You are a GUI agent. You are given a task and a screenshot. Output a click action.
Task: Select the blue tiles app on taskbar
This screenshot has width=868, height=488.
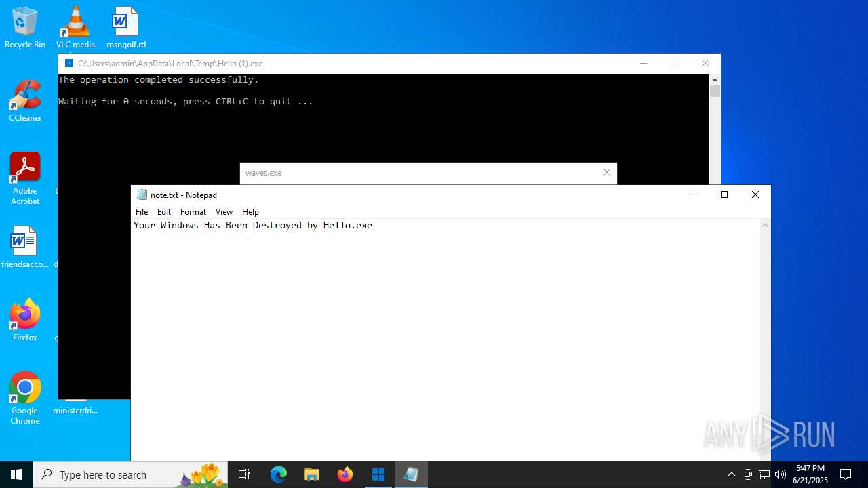[x=378, y=474]
